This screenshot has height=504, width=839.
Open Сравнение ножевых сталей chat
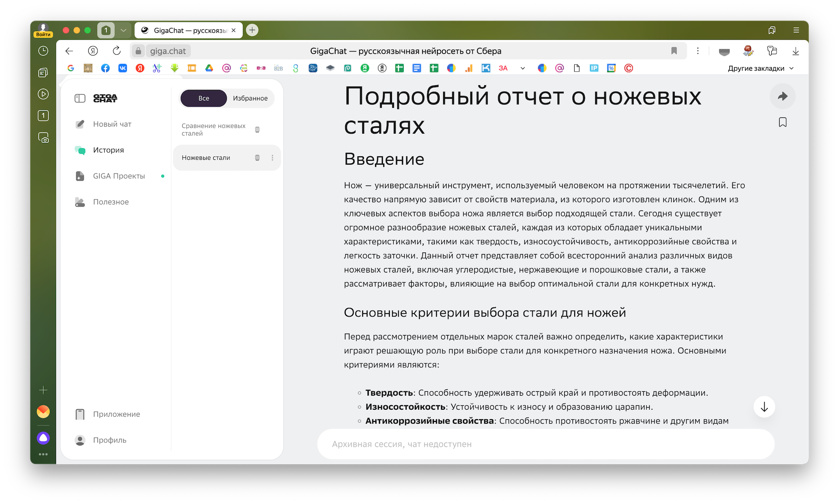click(x=214, y=129)
